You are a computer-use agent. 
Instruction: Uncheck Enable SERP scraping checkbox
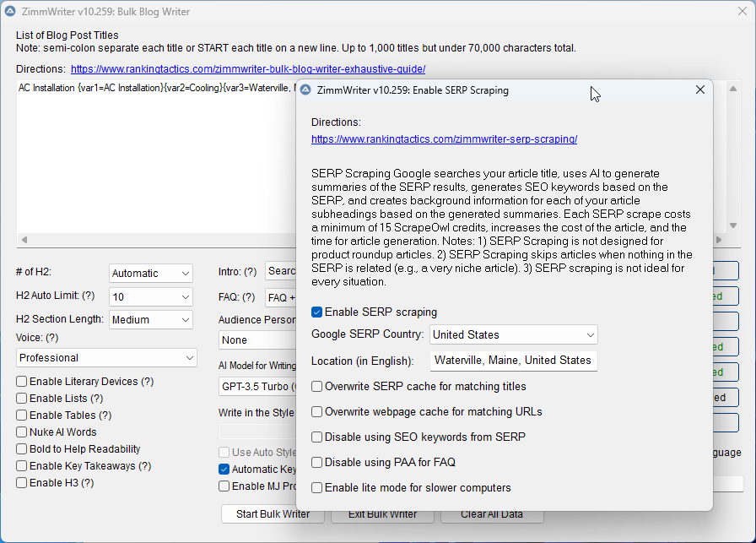click(x=316, y=312)
